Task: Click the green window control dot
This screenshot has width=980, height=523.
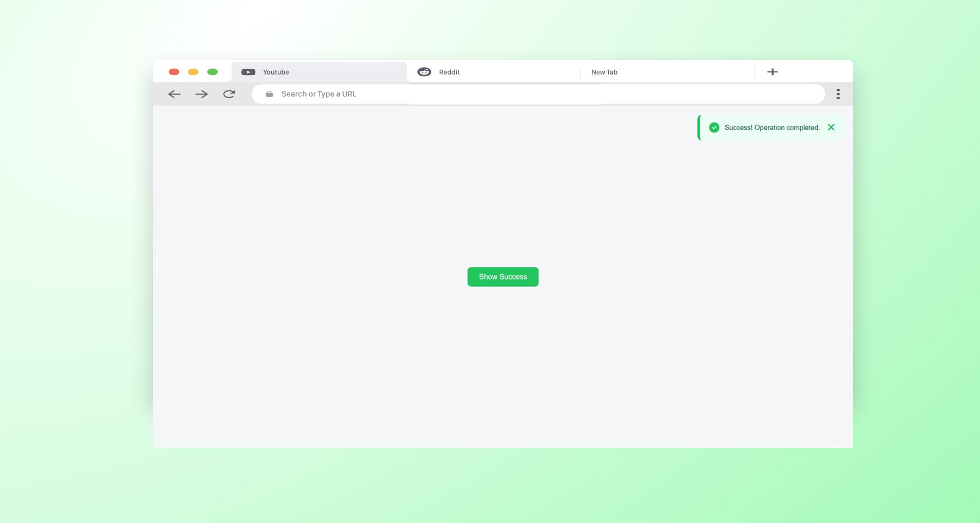Action: pos(213,71)
